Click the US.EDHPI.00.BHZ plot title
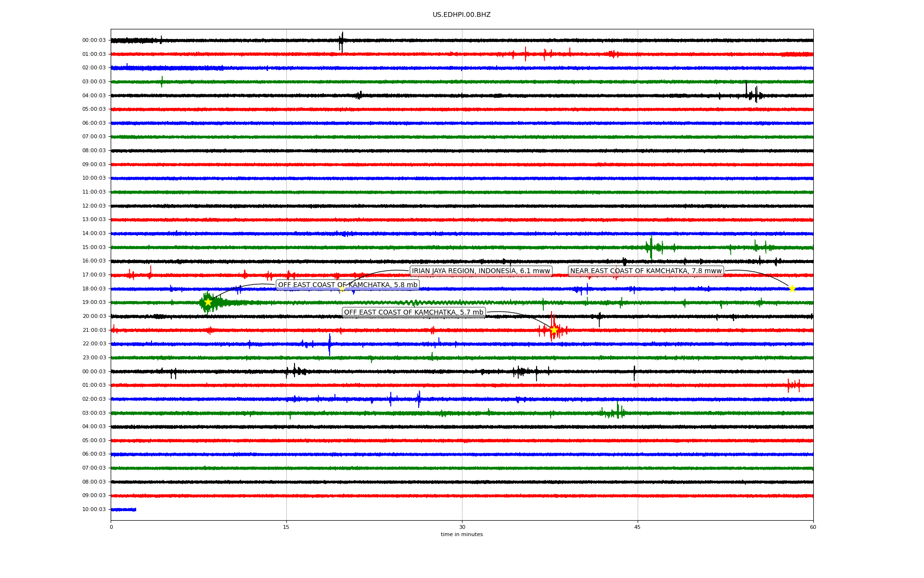This screenshot has width=924, height=578. 462,14
